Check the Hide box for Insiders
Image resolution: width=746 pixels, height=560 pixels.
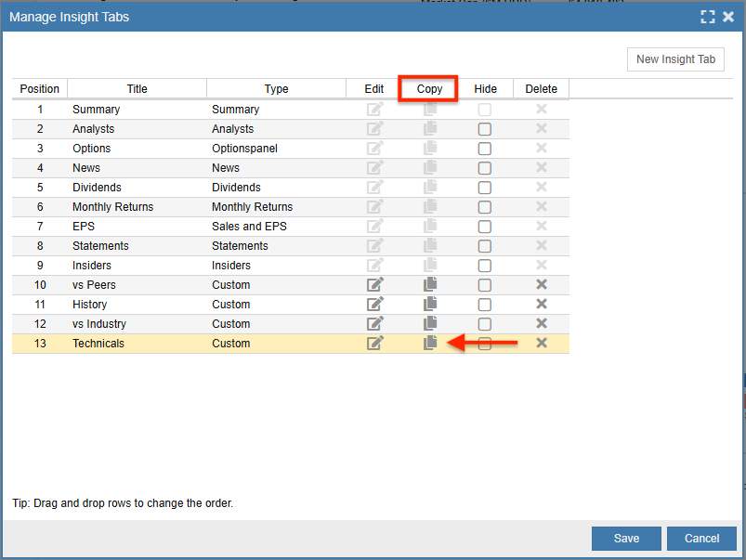click(485, 266)
